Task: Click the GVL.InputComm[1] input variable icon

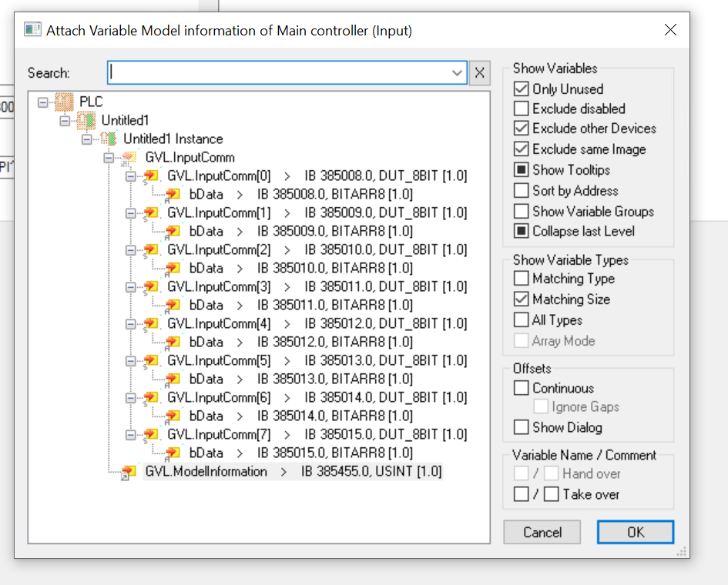Action: coord(150,213)
